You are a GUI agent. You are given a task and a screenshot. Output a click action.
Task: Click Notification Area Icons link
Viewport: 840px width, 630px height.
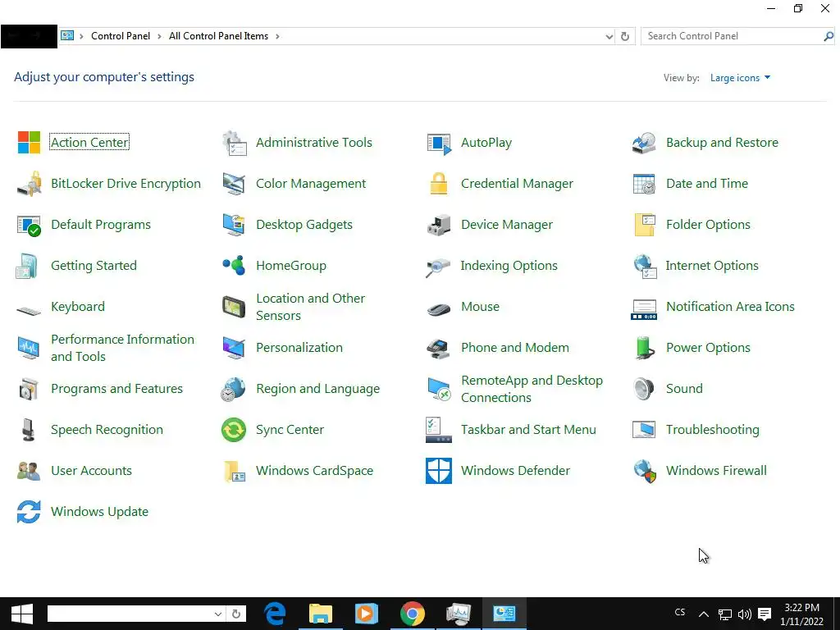tap(730, 307)
